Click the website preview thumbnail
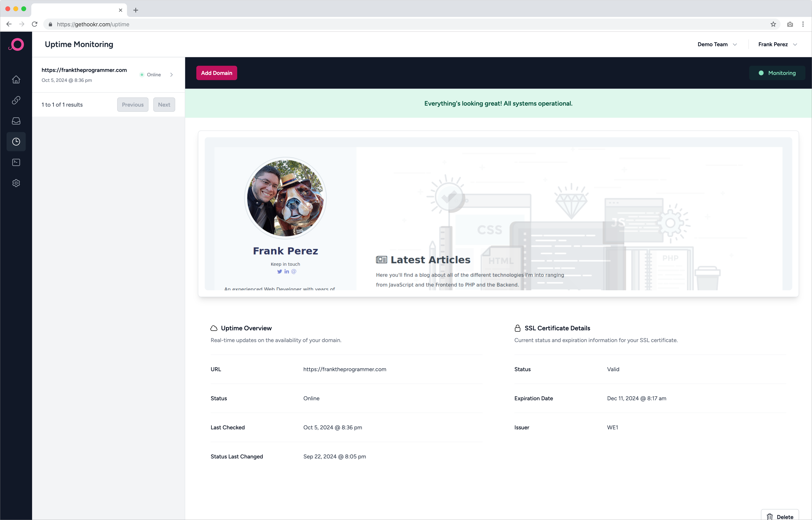Image resolution: width=812 pixels, height=520 pixels. [x=498, y=214]
